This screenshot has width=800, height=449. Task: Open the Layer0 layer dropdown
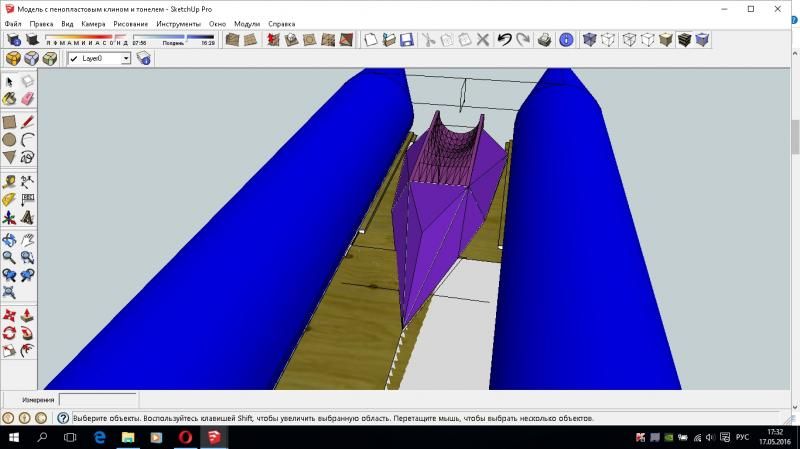coord(126,58)
